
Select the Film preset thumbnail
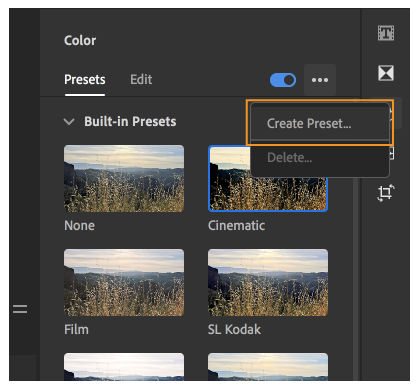124,283
